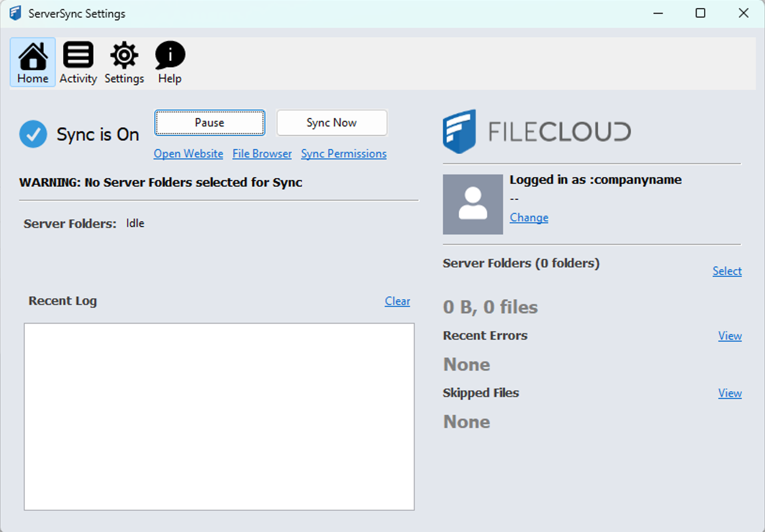
Task: Close the ServerSync Settings window
Action: [x=743, y=13]
